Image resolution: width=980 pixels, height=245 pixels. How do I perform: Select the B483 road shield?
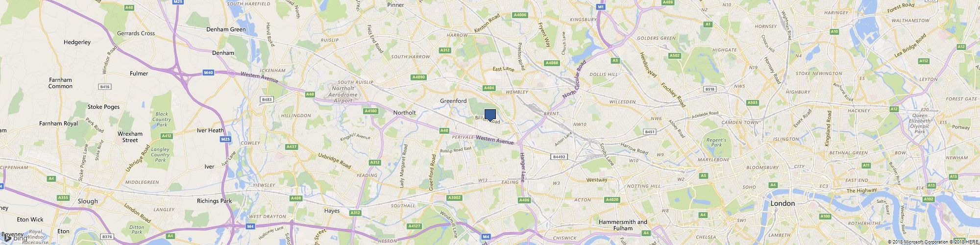click(x=267, y=99)
